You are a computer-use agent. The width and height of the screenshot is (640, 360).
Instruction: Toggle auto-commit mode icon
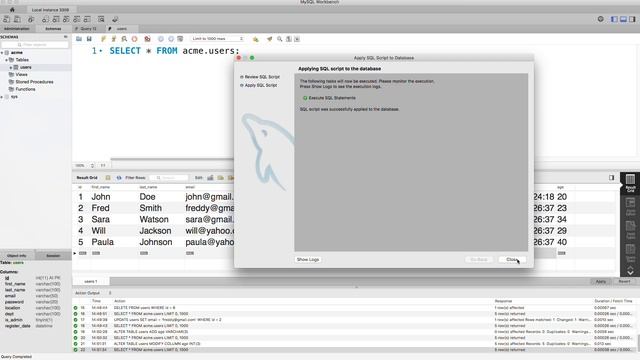point(180,39)
